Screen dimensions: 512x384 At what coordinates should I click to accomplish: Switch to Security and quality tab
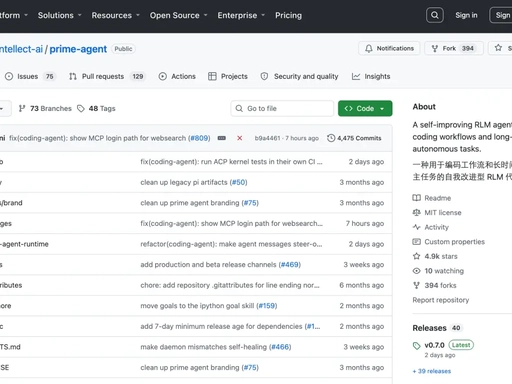pos(299,76)
